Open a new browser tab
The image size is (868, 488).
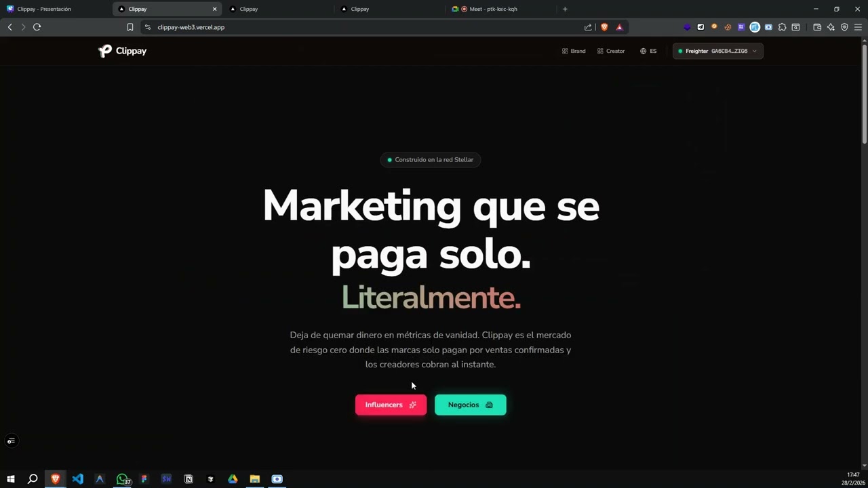coord(565,9)
